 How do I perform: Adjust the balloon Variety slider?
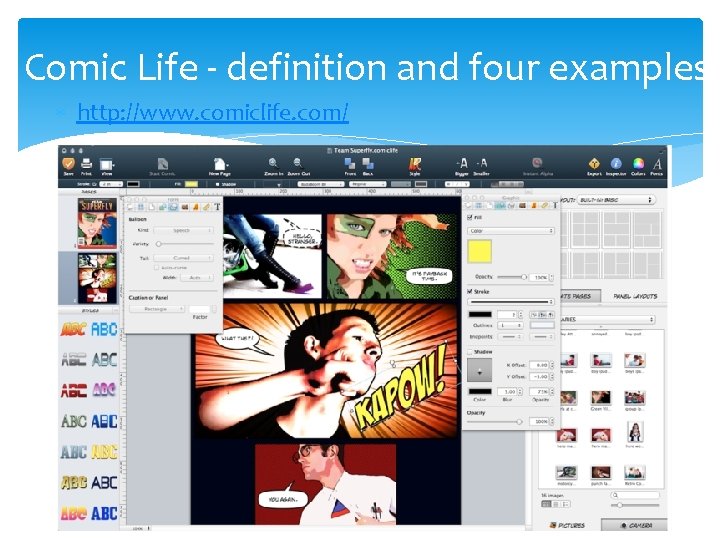tap(185, 244)
